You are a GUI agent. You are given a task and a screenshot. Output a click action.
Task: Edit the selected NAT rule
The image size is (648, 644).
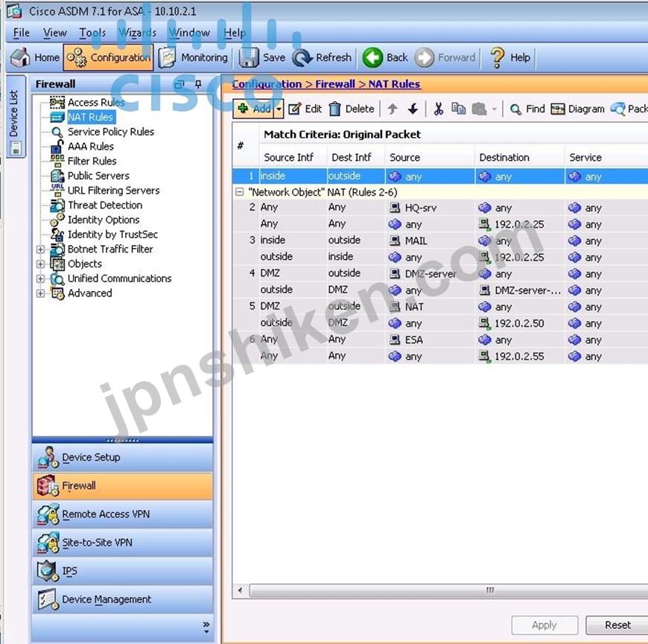[305, 109]
